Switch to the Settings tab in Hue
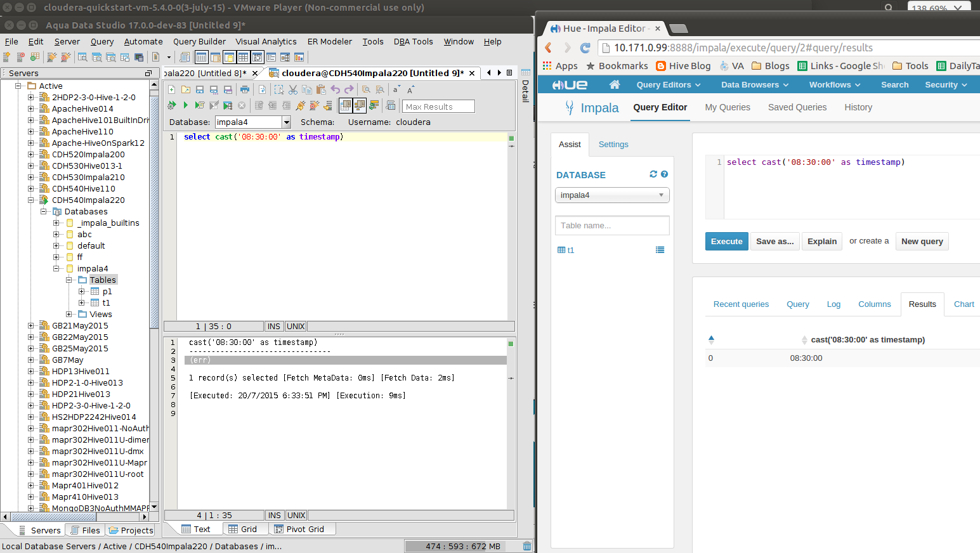 613,145
